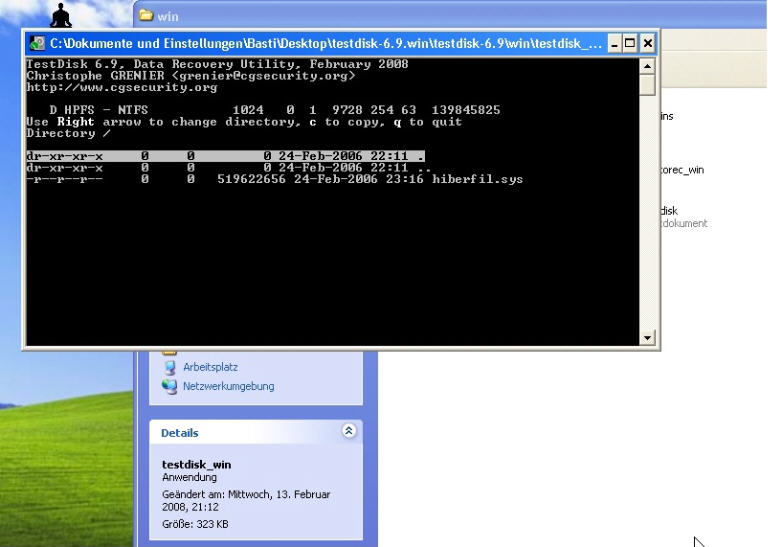This screenshot has height=547, width=768.
Task: Select the highlighted '.' directory row
Action: coord(225,156)
